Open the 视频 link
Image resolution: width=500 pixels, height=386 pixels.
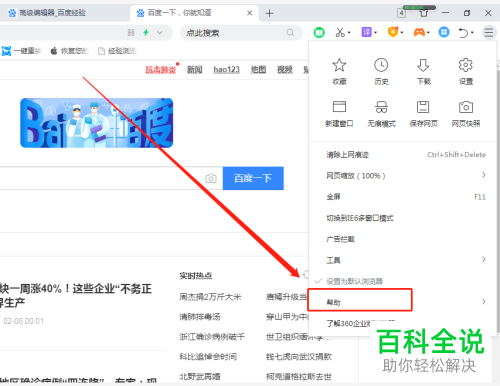pyautogui.click(x=285, y=69)
